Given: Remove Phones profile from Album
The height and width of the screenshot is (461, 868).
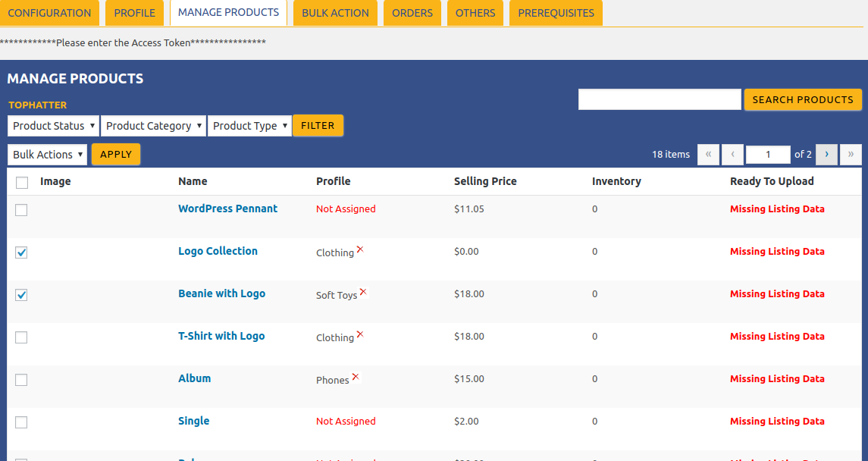Looking at the screenshot, I should 356,377.
